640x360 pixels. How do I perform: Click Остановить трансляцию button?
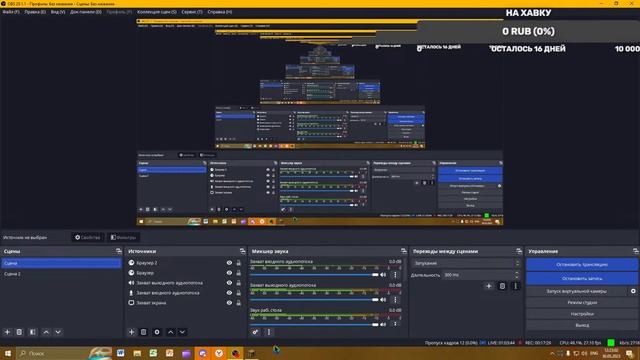coord(582,264)
